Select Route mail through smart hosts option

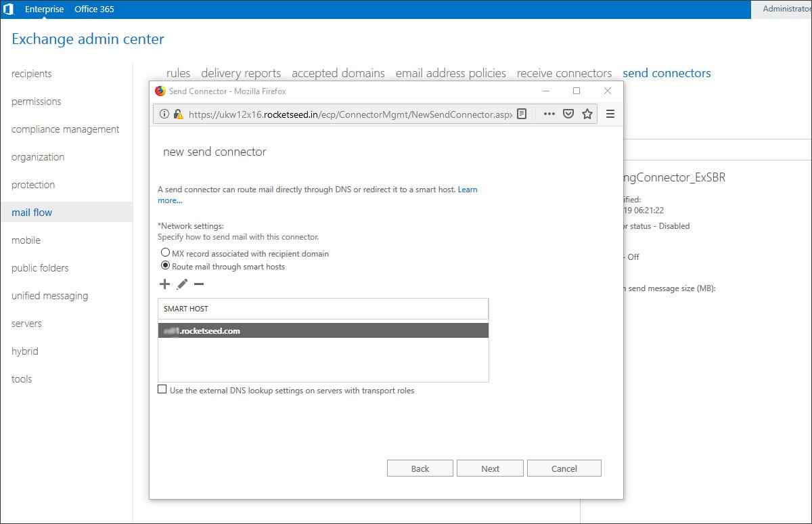(165, 266)
